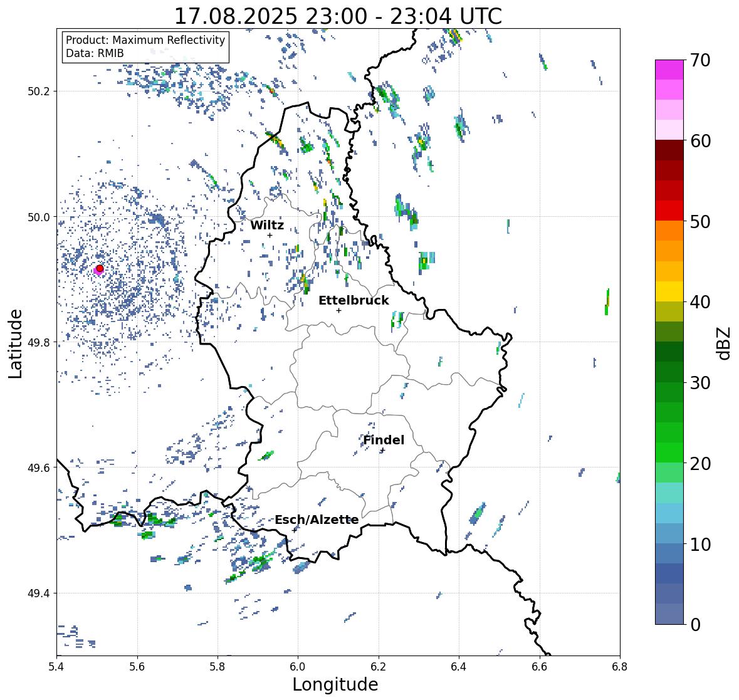Click the 20 tick on the colorbar

tap(700, 463)
